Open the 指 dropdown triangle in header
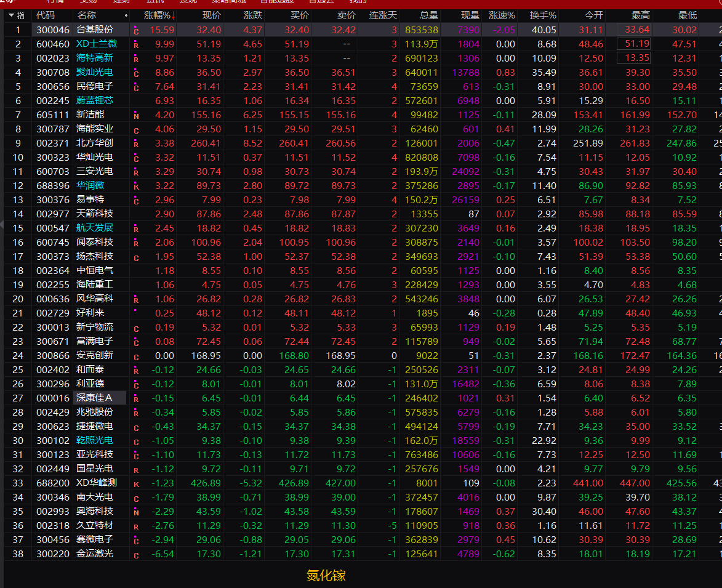The height and width of the screenshot is (588, 722). click(12, 15)
